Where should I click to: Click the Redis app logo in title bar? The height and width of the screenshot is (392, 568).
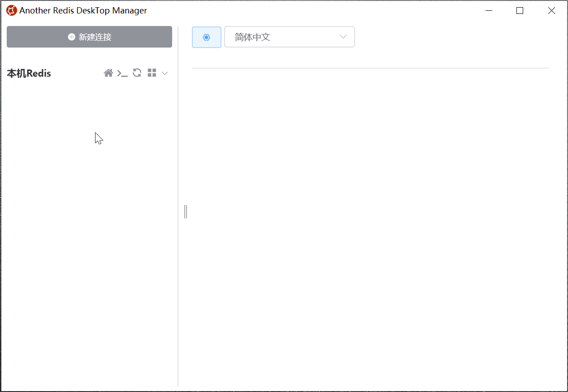[x=11, y=11]
